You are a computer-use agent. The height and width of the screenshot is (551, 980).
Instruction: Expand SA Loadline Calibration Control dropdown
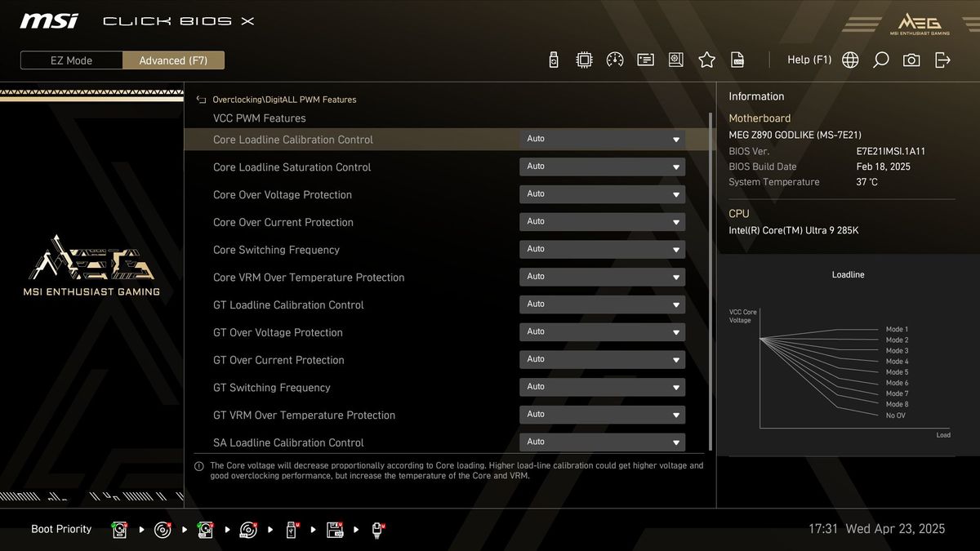tap(602, 442)
